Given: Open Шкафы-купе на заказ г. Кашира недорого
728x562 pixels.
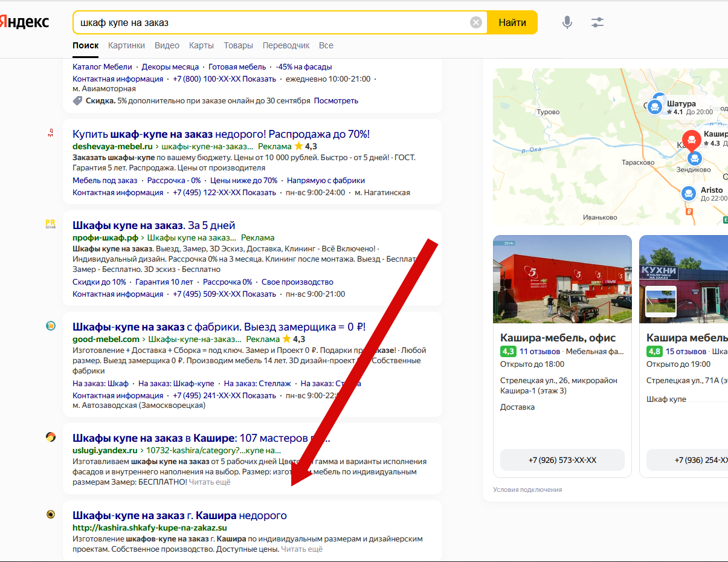Looking at the screenshot, I should tap(179, 515).
